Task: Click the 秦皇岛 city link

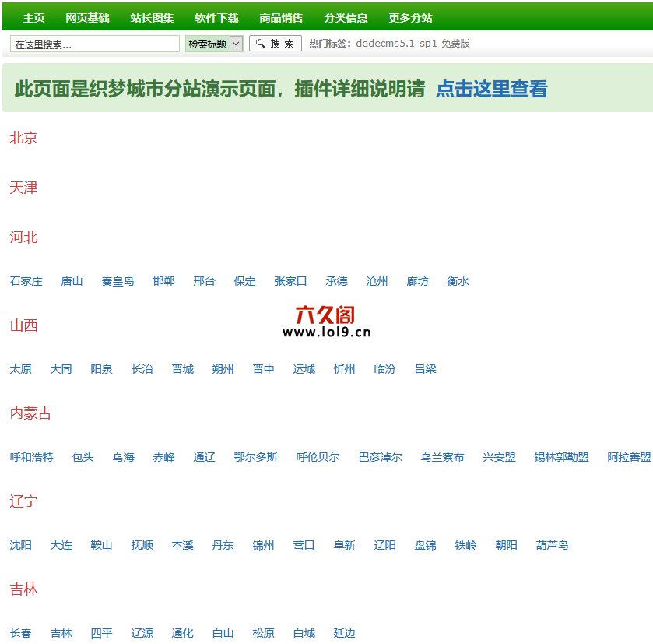Action: pos(118,281)
